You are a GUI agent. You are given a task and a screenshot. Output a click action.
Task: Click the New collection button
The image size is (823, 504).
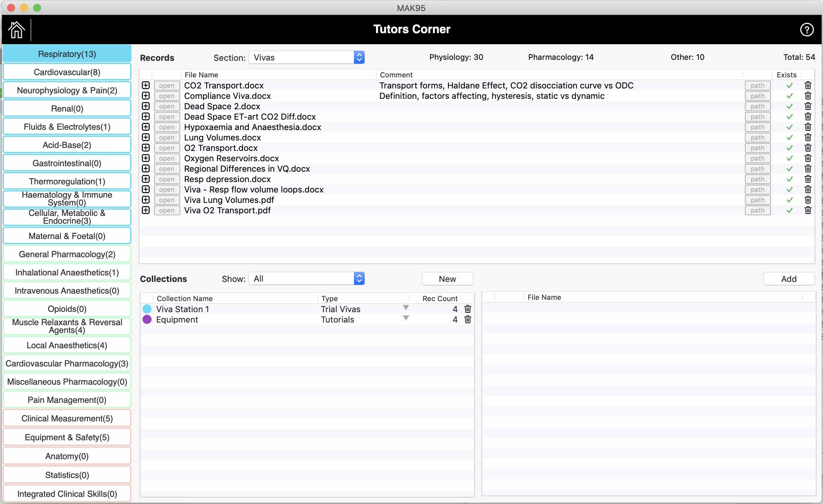coord(447,279)
